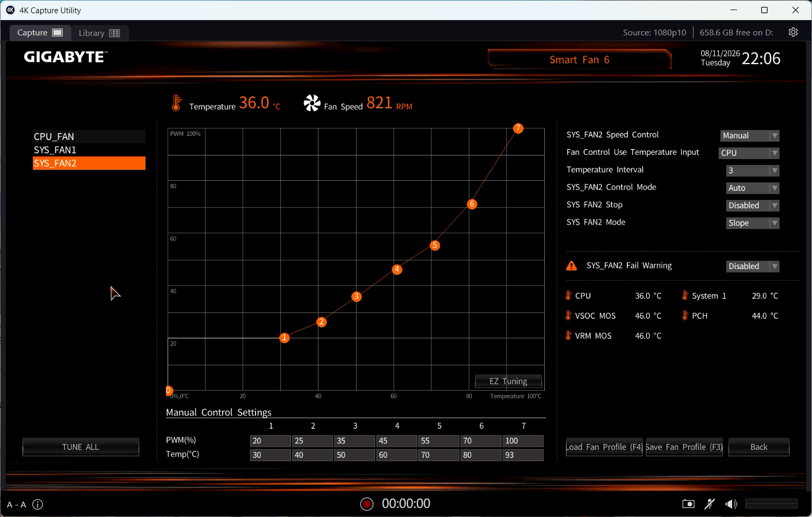Toggle the microphone mute icon
This screenshot has height=517, width=812.
pyautogui.click(x=710, y=504)
